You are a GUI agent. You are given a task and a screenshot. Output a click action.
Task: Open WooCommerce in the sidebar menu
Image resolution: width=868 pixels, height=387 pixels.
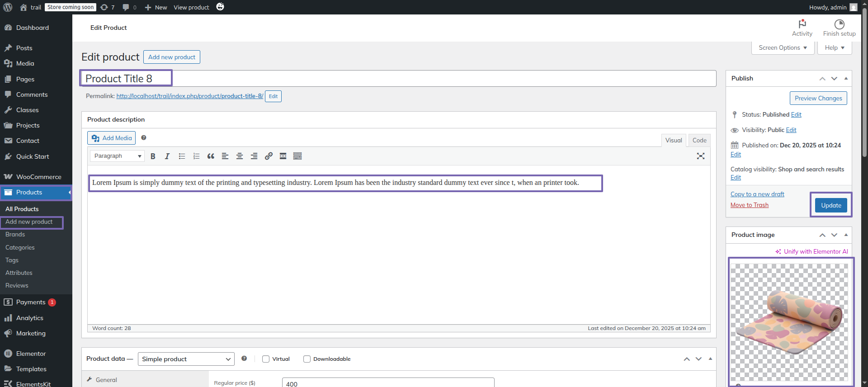pos(38,177)
